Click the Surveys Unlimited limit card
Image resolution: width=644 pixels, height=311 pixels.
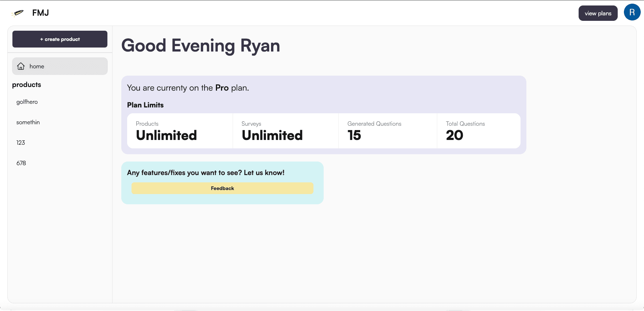point(285,131)
